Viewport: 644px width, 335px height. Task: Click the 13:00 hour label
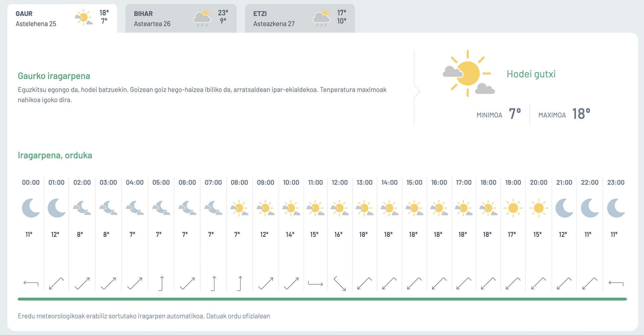pos(365,183)
